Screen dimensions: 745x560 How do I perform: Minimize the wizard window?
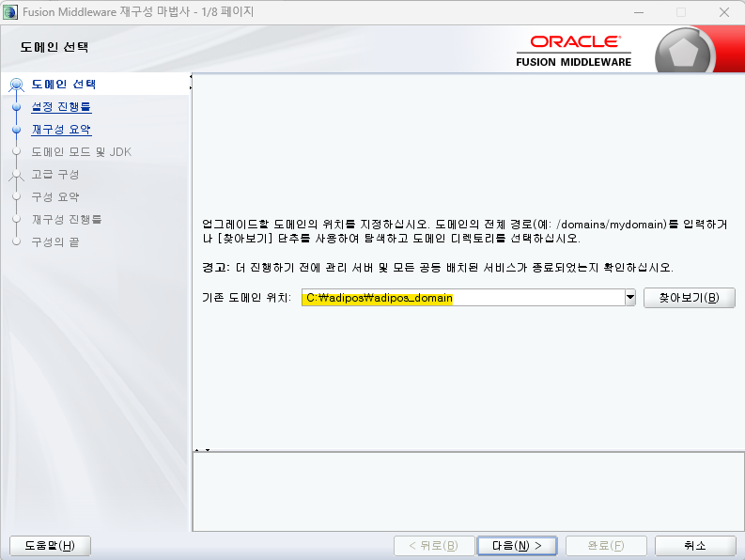coord(639,12)
